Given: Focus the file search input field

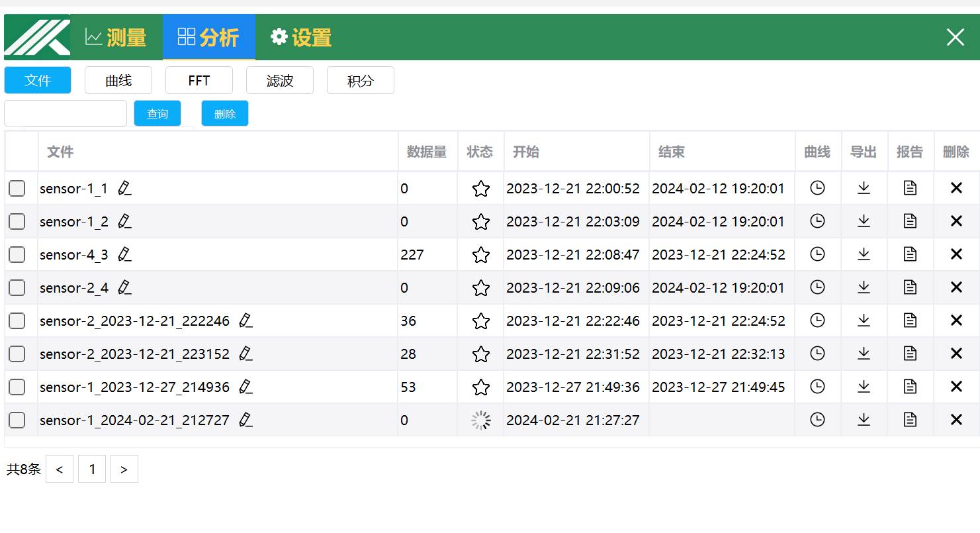Looking at the screenshot, I should point(66,113).
